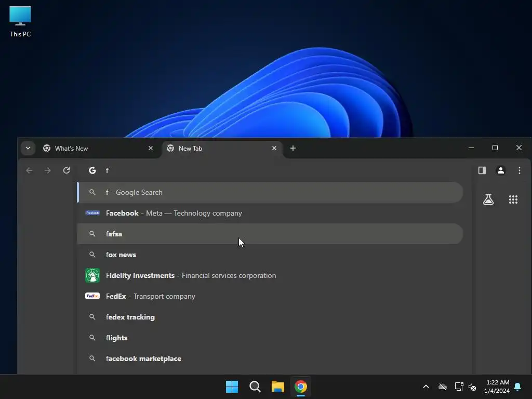Click Chrome icon on the taskbar
Image resolution: width=532 pixels, height=399 pixels.
coord(301,387)
